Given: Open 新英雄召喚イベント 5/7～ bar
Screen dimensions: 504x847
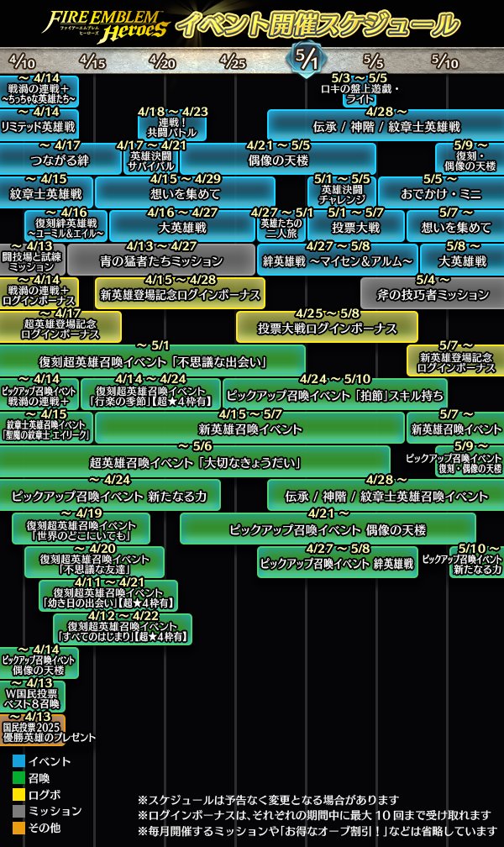Looking at the screenshot, I should coord(456,429).
